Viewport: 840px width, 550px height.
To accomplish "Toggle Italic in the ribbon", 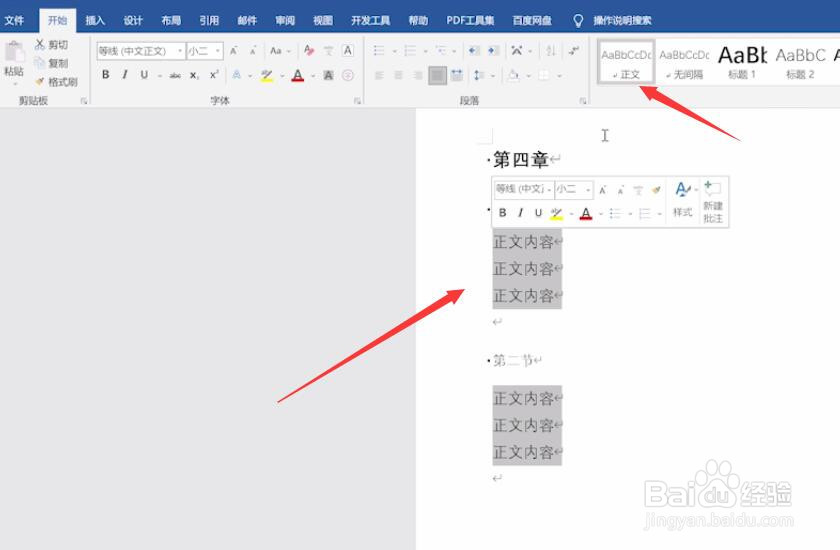I will 125,75.
